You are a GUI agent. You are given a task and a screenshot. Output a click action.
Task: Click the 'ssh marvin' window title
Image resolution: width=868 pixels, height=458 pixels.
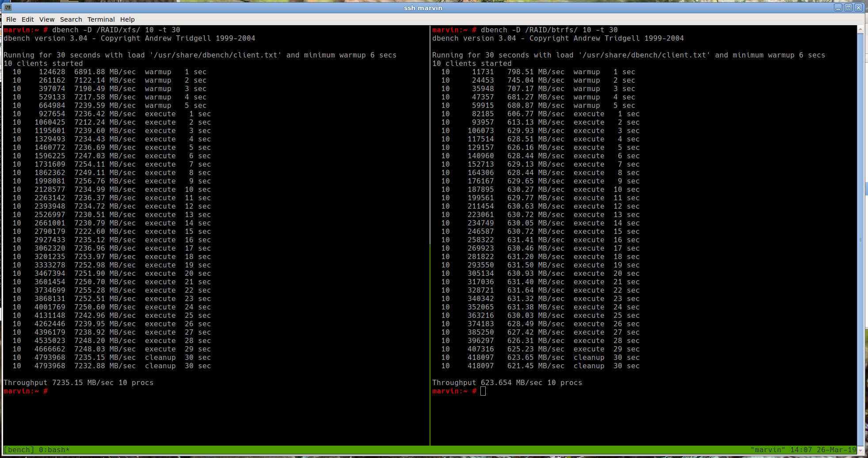click(x=423, y=8)
